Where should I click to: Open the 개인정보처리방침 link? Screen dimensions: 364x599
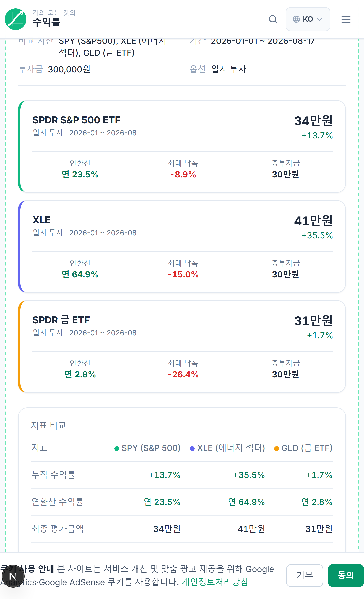pyautogui.click(x=215, y=582)
